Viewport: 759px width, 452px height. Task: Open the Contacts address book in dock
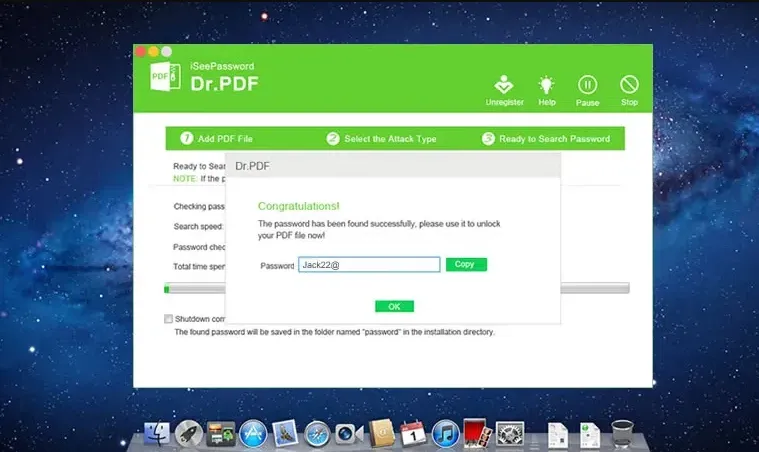[382, 433]
